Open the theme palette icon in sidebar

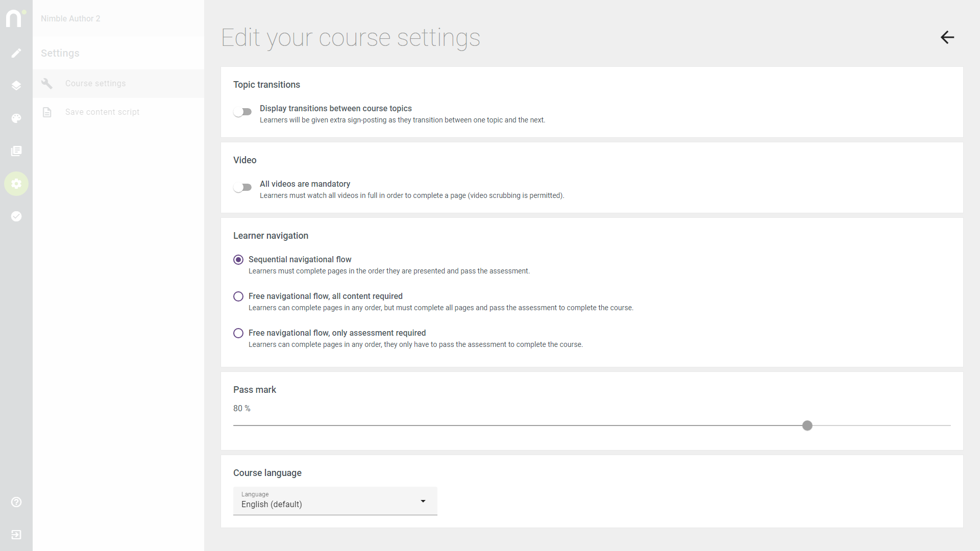pos(16,118)
